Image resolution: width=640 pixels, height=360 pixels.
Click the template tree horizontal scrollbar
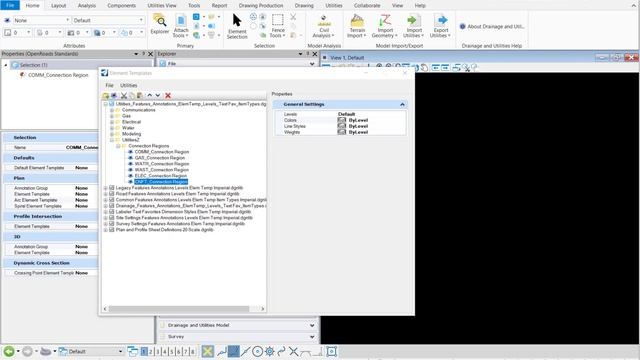[x=179, y=309]
